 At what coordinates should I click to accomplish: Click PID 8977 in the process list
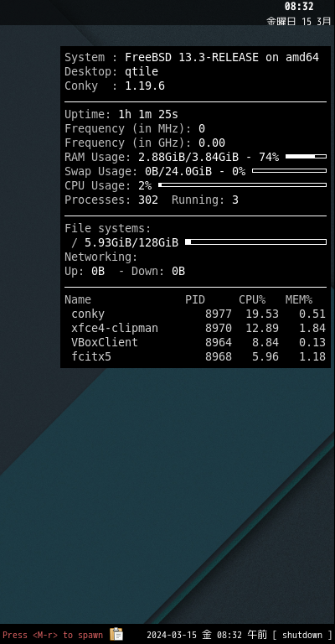click(219, 314)
